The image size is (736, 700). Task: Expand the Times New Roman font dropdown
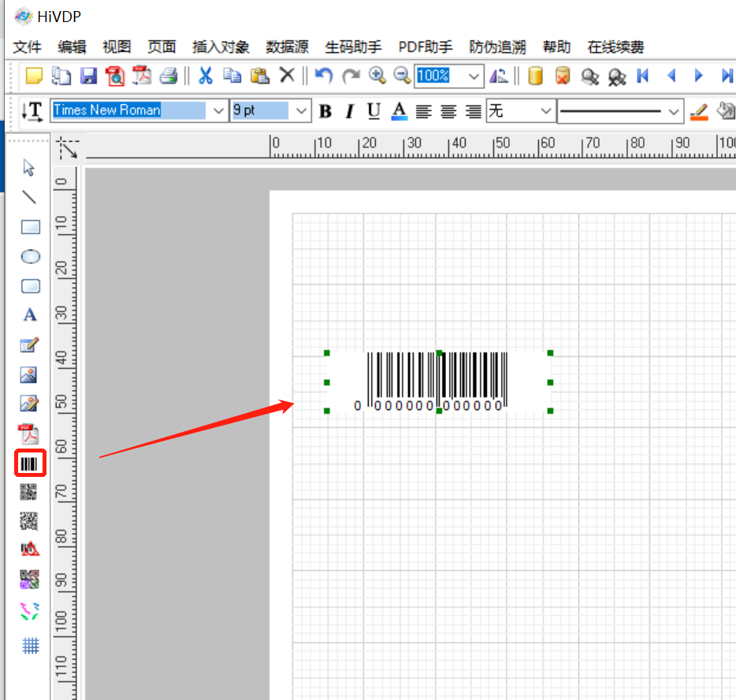point(218,111)
